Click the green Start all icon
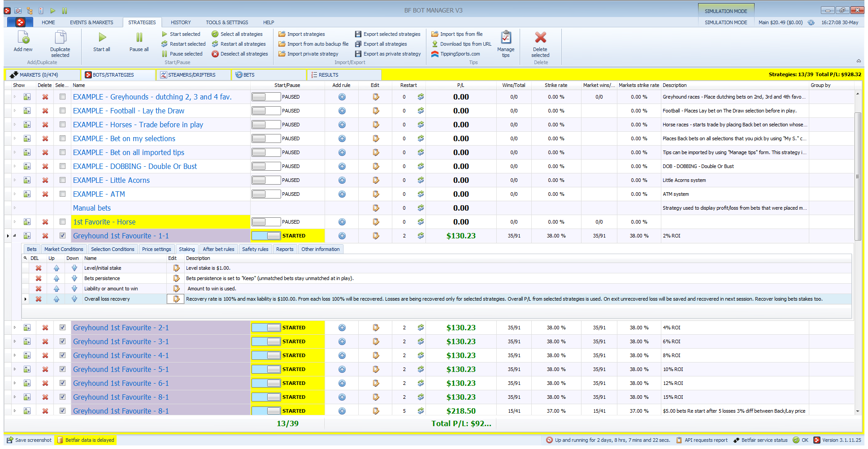The width and height of the screenshot is (868, 449). (102, 38)
